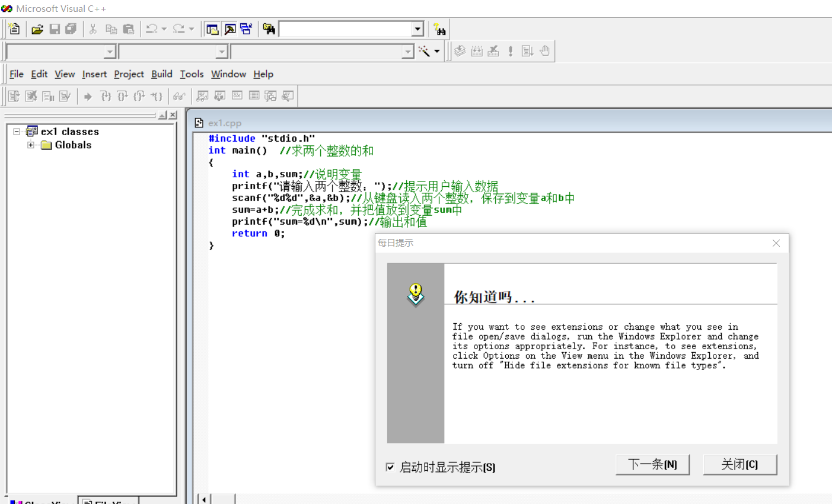Screen dimensions: 832x504
Task: Open a file with the Open icon
Action: [x=37, y=28]
